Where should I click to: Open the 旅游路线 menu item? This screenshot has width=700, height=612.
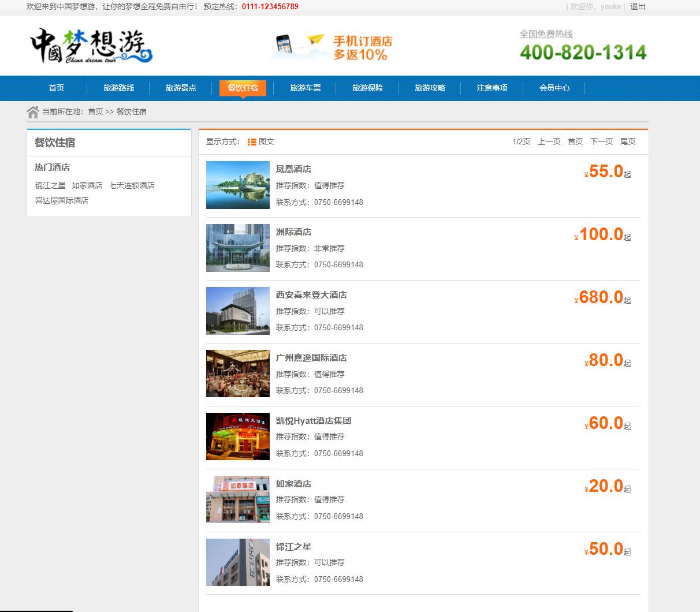pos(118,88)
